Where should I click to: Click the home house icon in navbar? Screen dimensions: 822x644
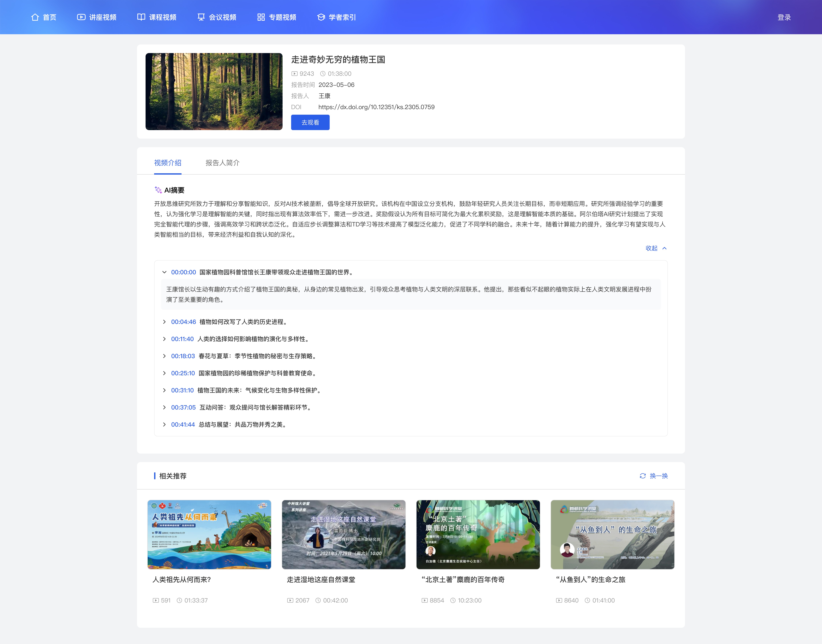[x=35, y=17]
